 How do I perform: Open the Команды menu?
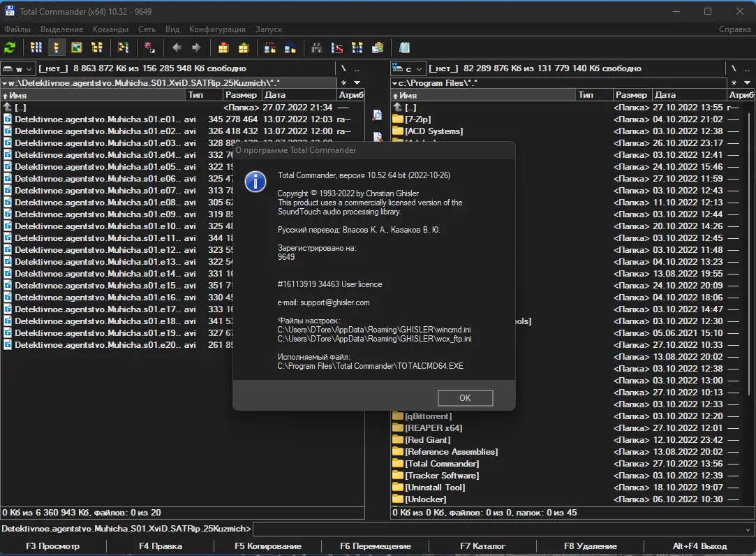pyautogui.click(x=110, y=29)
